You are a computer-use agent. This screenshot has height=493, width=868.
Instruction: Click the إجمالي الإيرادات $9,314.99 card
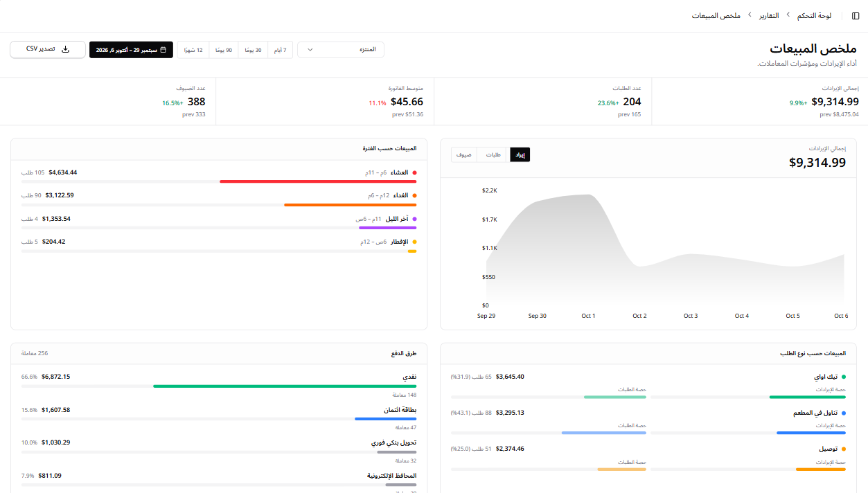coord(760,102)
